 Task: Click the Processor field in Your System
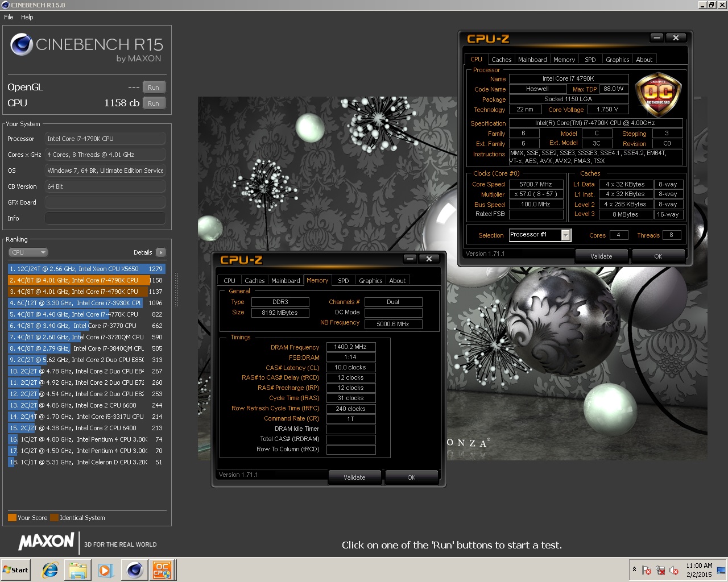[x=105, y=139]
